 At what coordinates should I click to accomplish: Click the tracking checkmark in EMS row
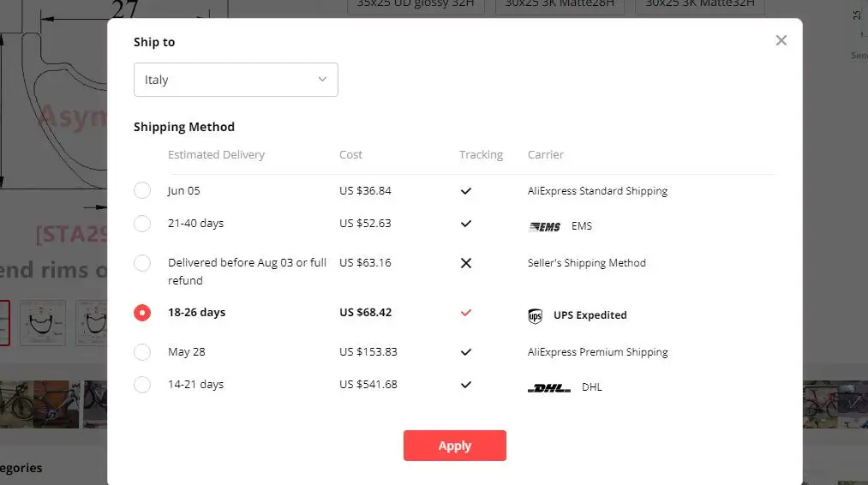click(x=466, y=224)
